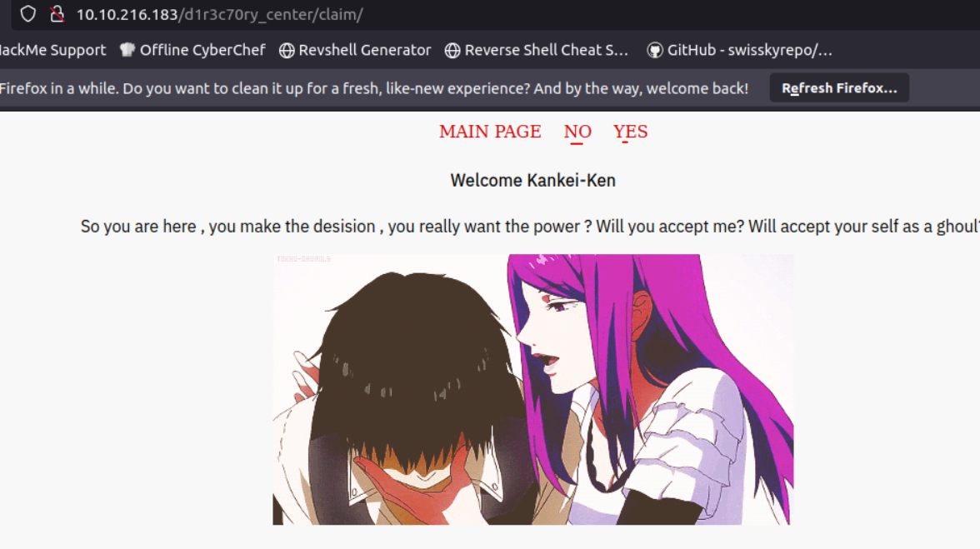Click the tracking protection shield icon

(28, 13)
